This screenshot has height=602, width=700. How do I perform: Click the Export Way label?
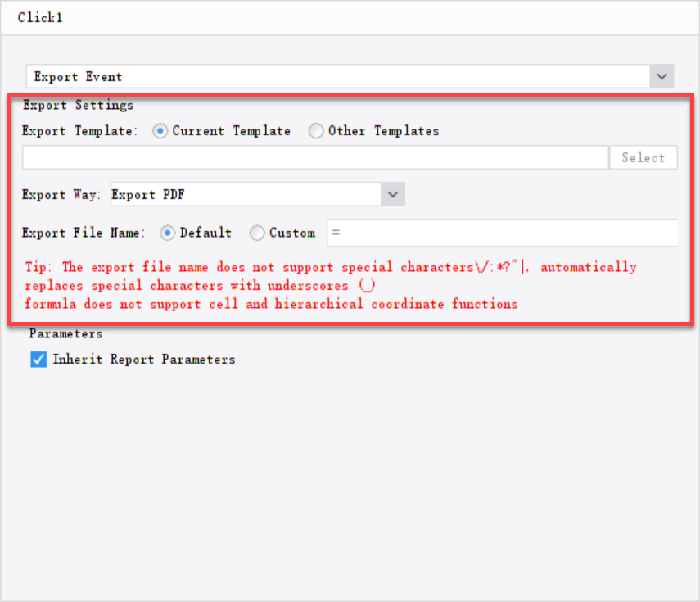point(61,195)
